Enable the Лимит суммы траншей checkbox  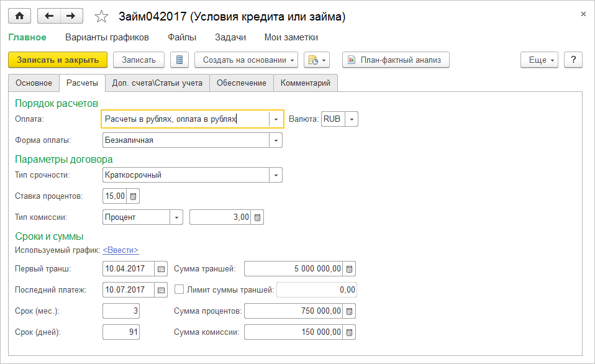[179, 289]
